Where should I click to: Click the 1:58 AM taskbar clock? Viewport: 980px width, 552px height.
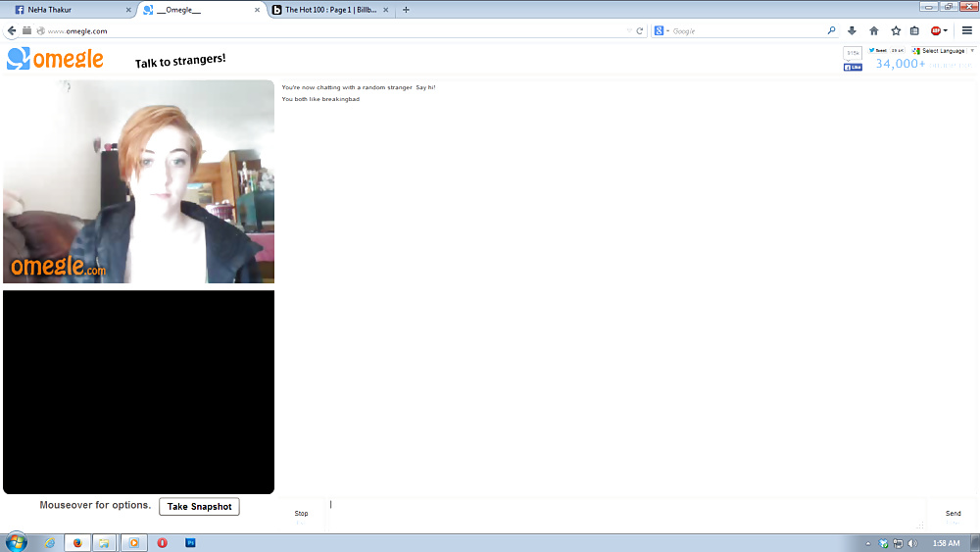[947, 543]
